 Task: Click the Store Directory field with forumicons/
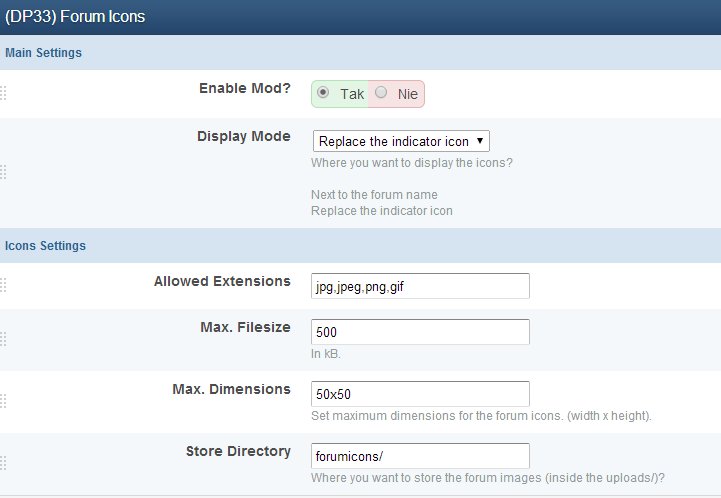click(420, 456)
